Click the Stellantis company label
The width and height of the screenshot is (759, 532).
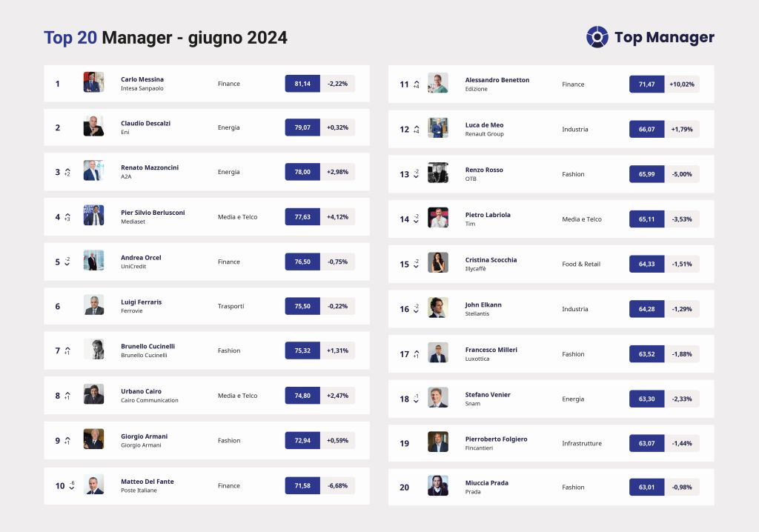(x=477, y=313)
